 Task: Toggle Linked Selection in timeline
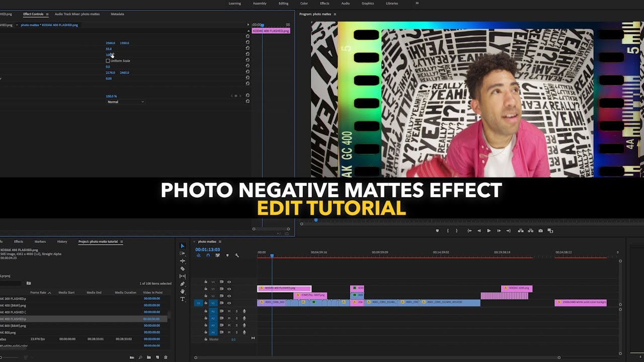click(x=217, y=255)
